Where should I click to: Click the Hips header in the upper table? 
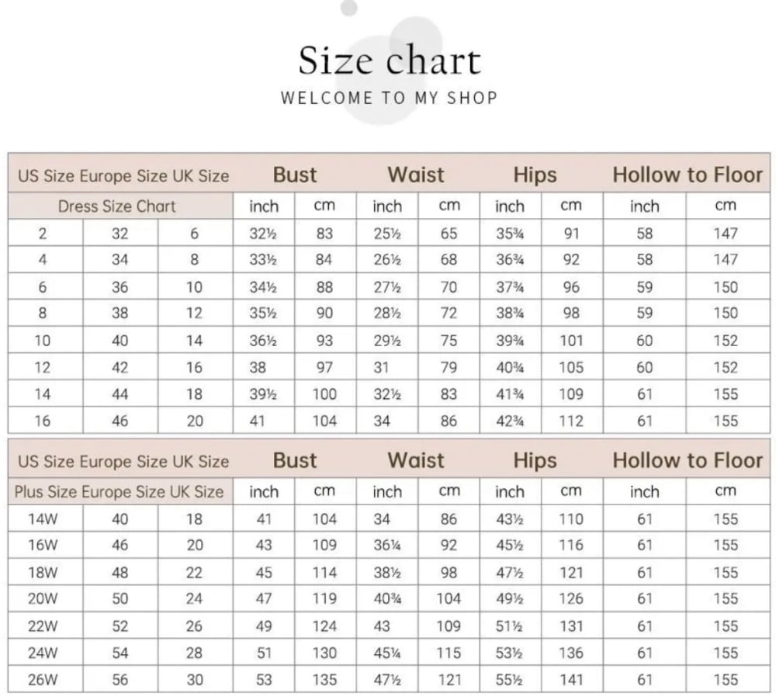(535, 175)
